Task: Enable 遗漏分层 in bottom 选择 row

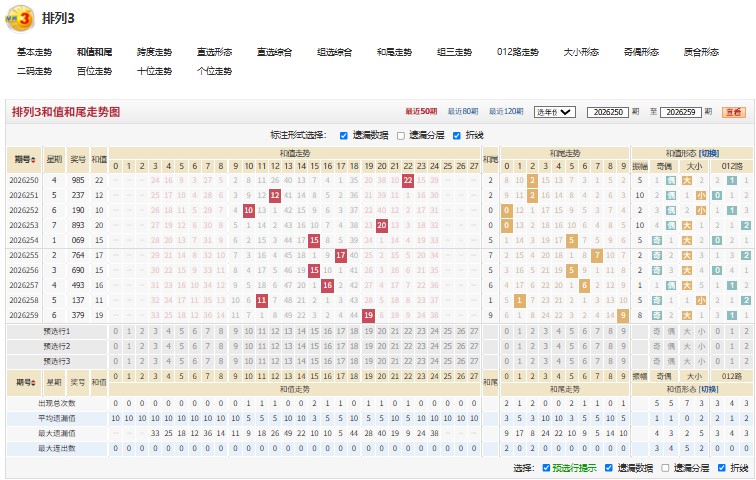Action: click(665, 467)
